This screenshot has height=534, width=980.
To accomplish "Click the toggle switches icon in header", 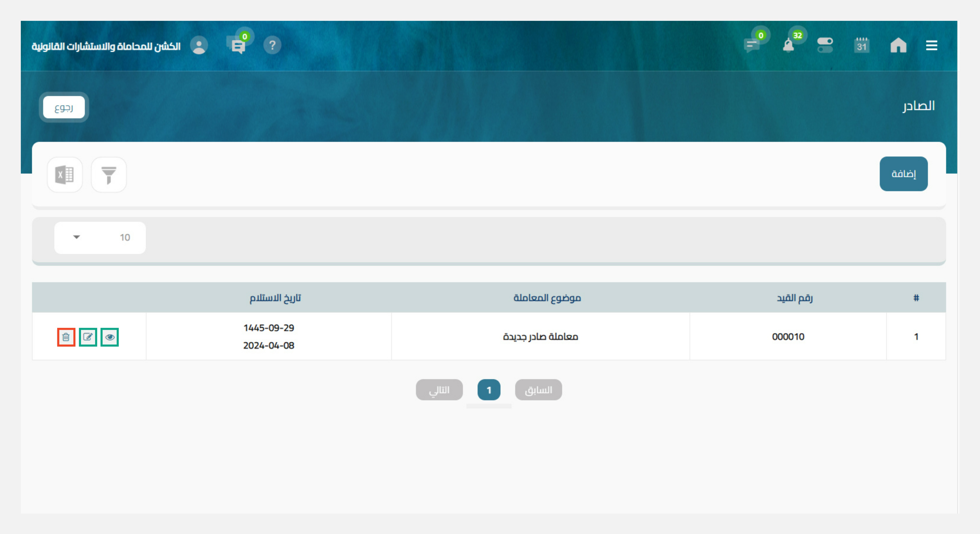I will [825, 46].
